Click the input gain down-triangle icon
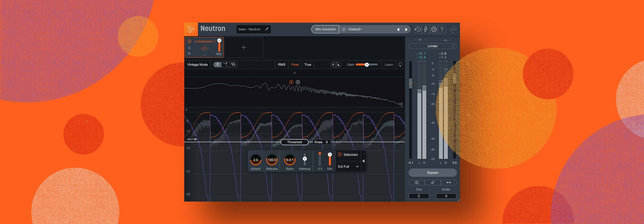Screen dimensions: 644x224 click(x=420, y=40)
